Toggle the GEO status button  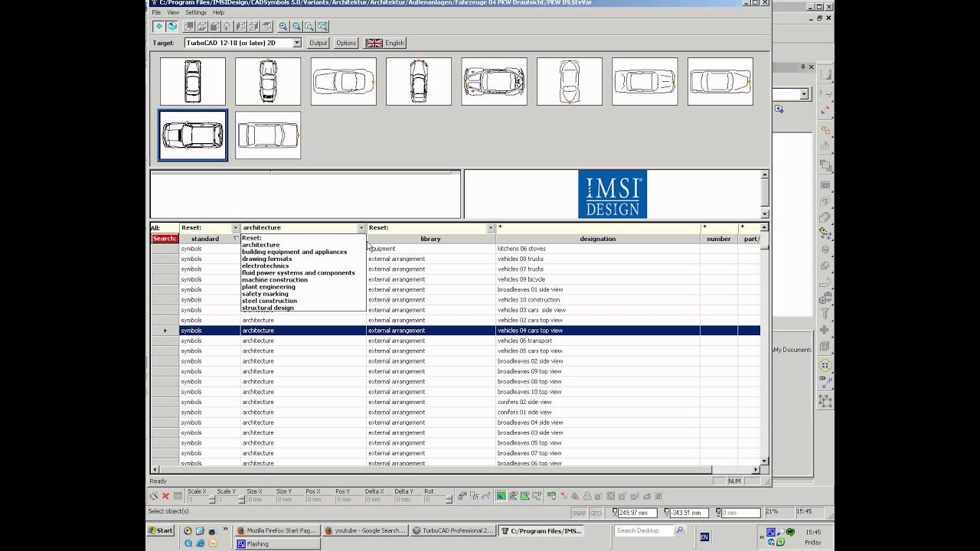596,513
